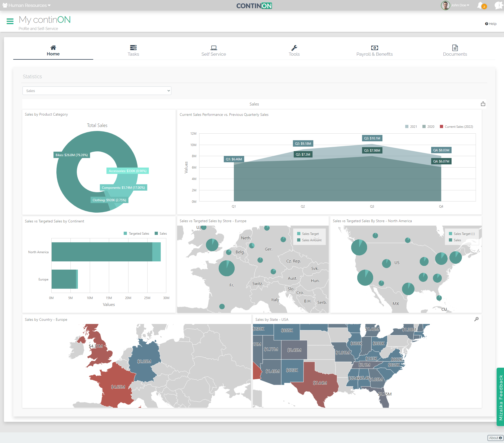504x443 pixels.
Task: Expand the Sales statistics dropdown
Action: point(97,91)
